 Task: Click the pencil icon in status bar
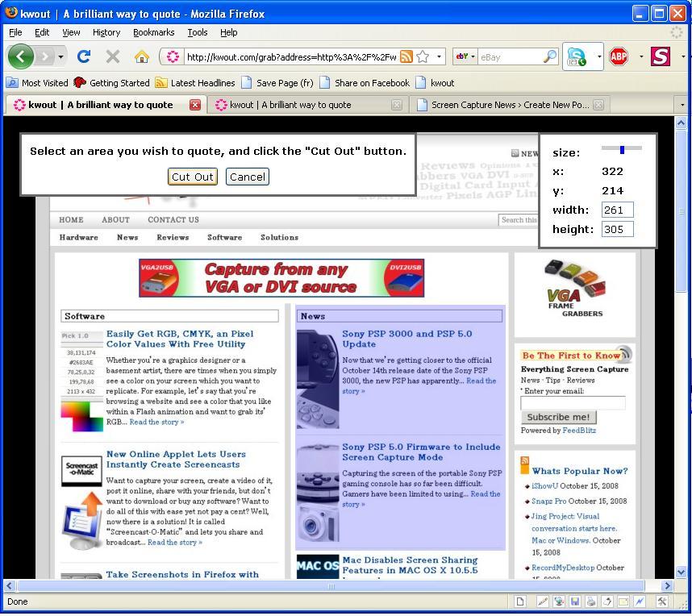(x=543, y=601)
